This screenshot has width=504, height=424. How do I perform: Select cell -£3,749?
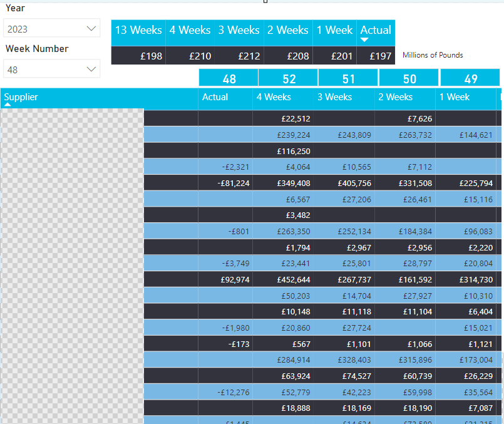pos(235,263)
